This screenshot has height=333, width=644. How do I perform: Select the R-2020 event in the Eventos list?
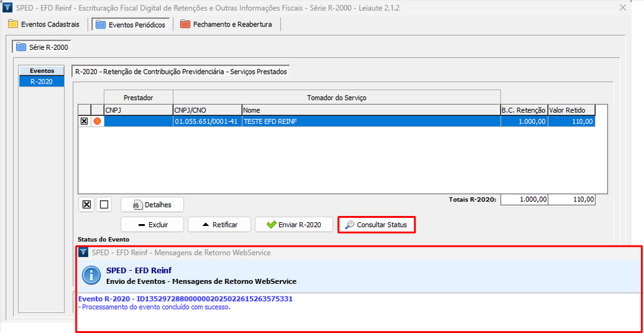(42, 81)
